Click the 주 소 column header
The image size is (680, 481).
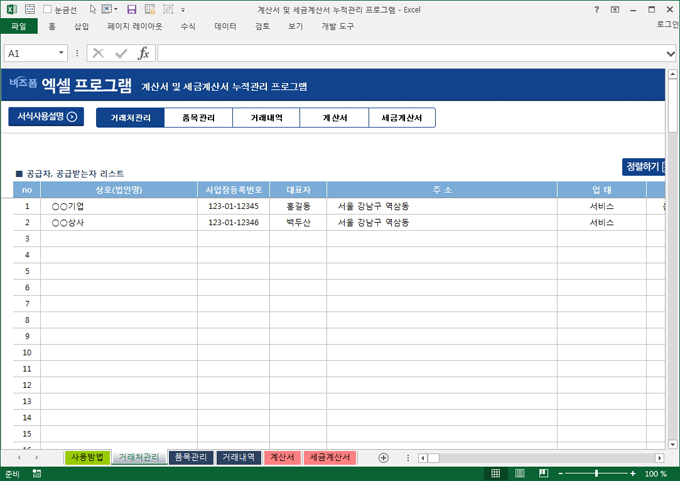pyautogui.click(x=442, y=190)
